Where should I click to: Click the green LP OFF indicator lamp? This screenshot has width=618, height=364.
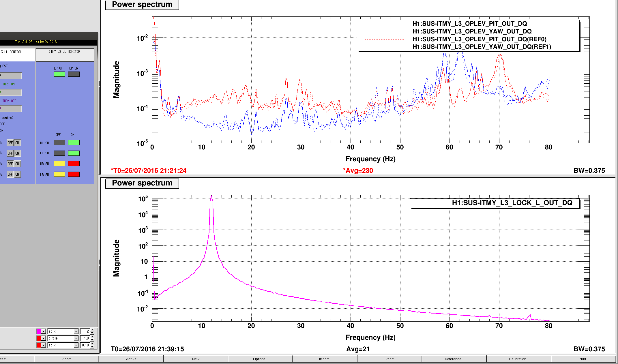[59, 74]
